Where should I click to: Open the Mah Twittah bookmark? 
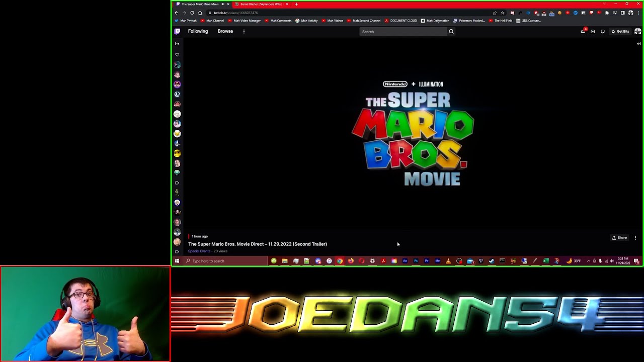[x=185, y=21]
